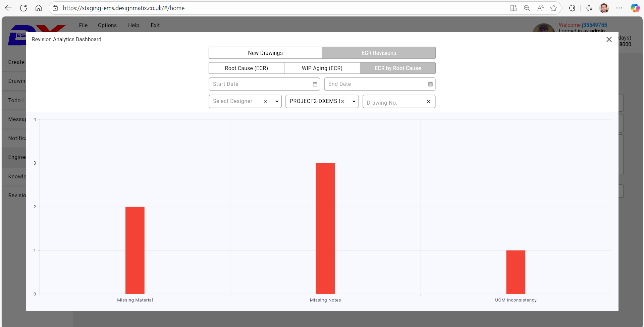Open the End Date calendar picker icon
The height and width of the screenshot is (327, 644).
pyautogui.click(x=430, y=84)
